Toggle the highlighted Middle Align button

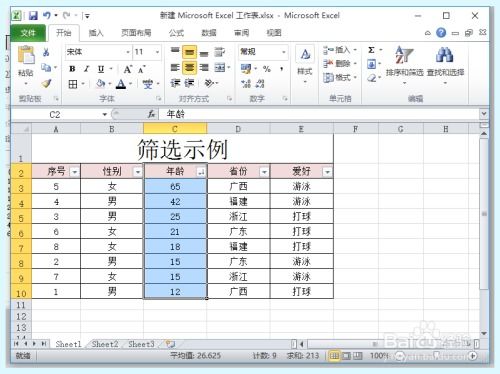pyautogui.click(x=189, y=52)
